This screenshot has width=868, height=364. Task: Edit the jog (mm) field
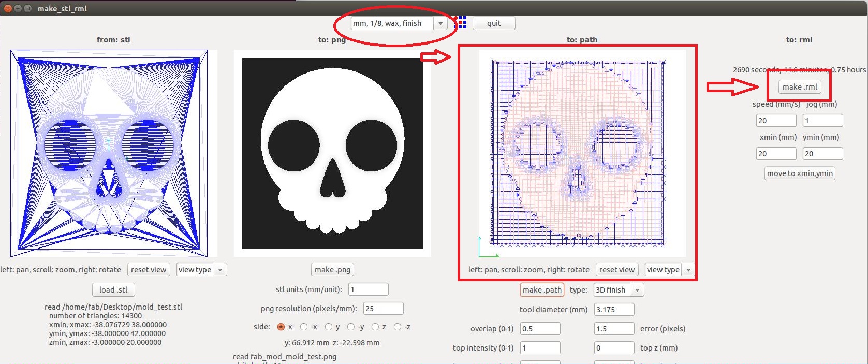pyautogui.click(x=822, y=121)
